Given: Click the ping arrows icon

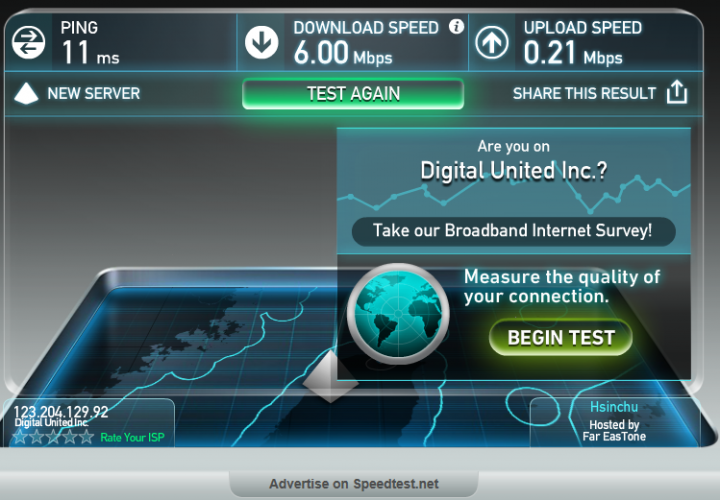Looking at the screenshot, I should coord(28,43).
